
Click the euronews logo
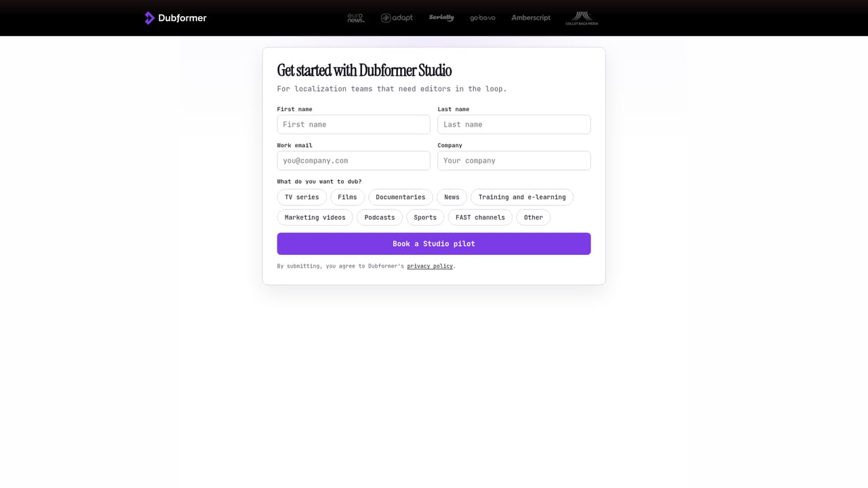coord(356,18)
